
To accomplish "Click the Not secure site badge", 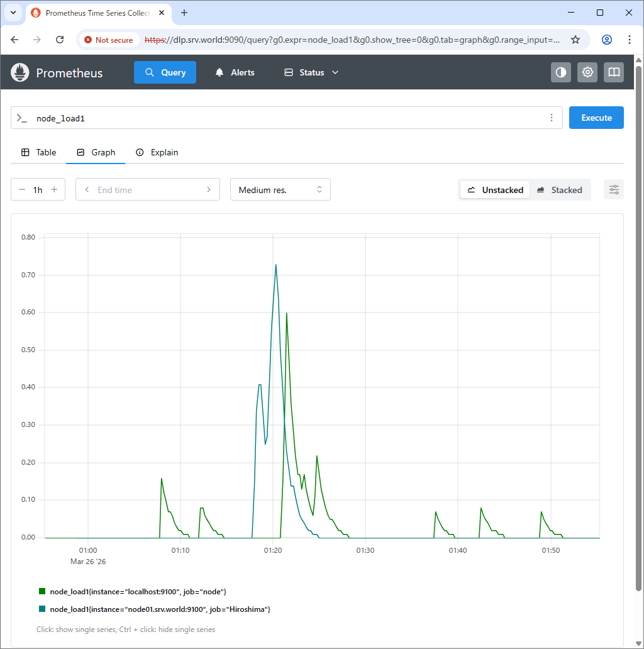I will point(109,40).
